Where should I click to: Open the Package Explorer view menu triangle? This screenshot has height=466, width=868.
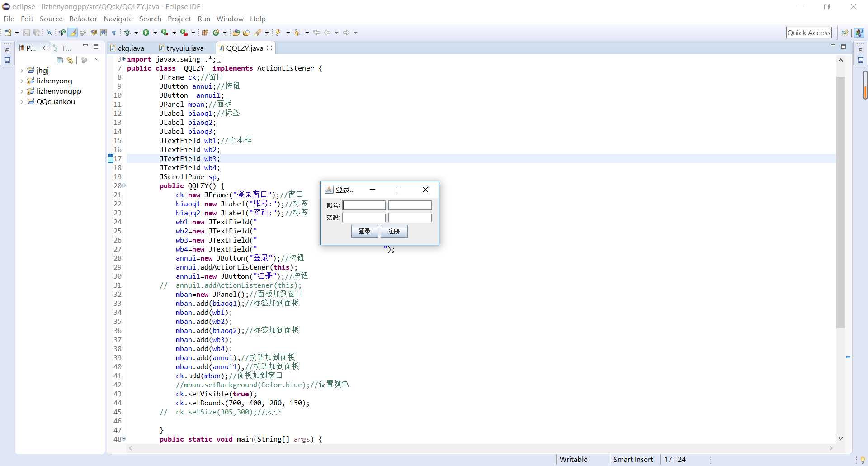(x=97, y=59)
